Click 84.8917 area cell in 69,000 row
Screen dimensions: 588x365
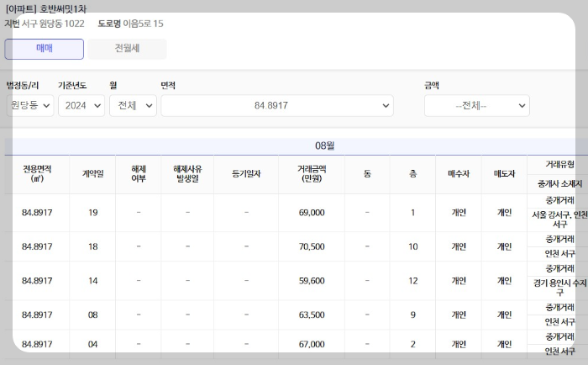[37, 213]
